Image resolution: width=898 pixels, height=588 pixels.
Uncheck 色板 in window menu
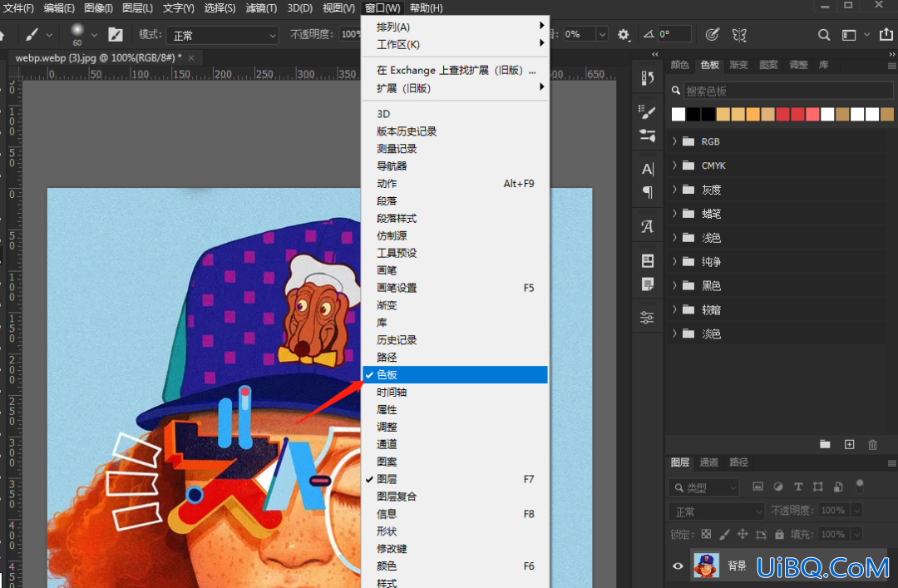coord(455,375)
